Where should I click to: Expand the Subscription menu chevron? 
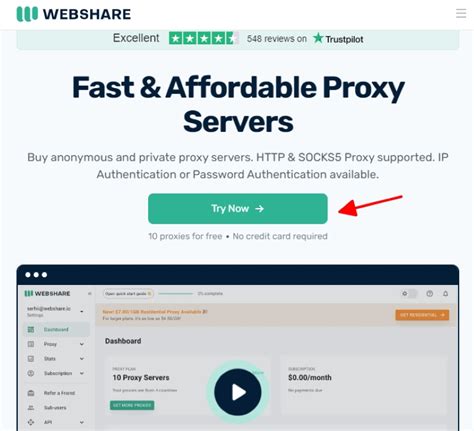tap(82, 373)
